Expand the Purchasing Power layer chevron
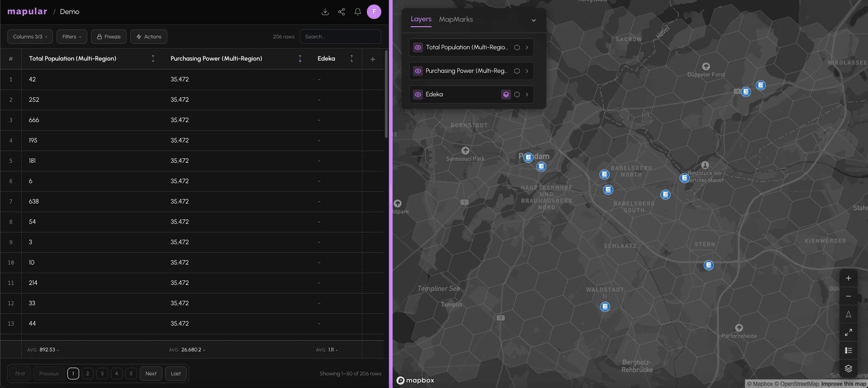The height and width of the screenshot is (388, 868). coord(527,71)
